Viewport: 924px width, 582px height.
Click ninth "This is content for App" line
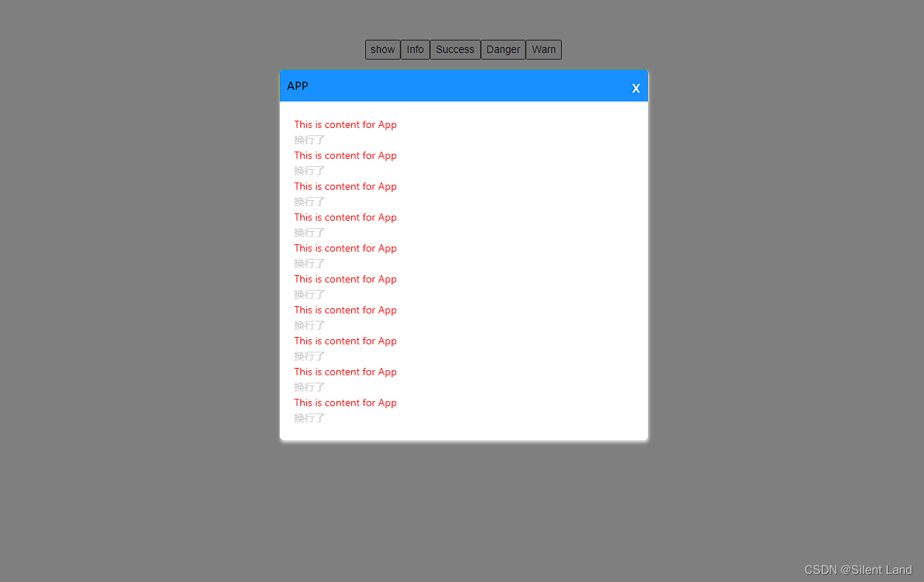pos(345,372)
